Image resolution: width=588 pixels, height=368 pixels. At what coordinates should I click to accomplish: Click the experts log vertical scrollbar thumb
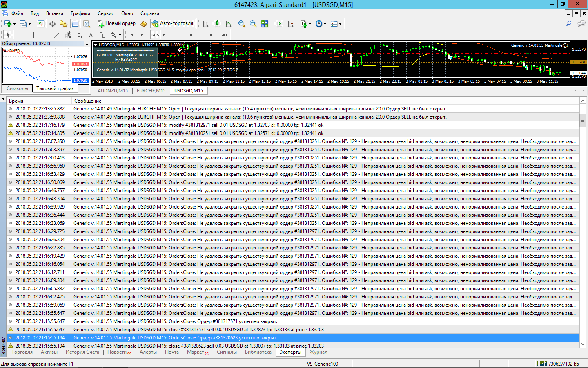pos(583,119)
